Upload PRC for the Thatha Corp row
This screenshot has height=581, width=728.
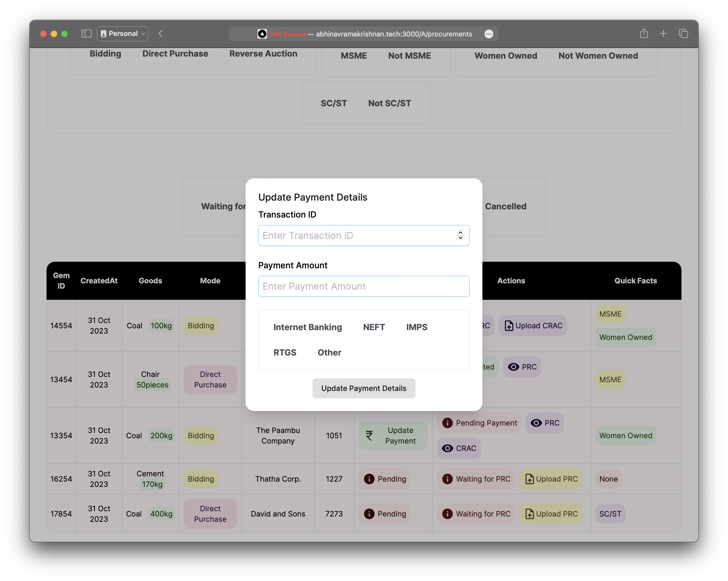tap(550, 479)
